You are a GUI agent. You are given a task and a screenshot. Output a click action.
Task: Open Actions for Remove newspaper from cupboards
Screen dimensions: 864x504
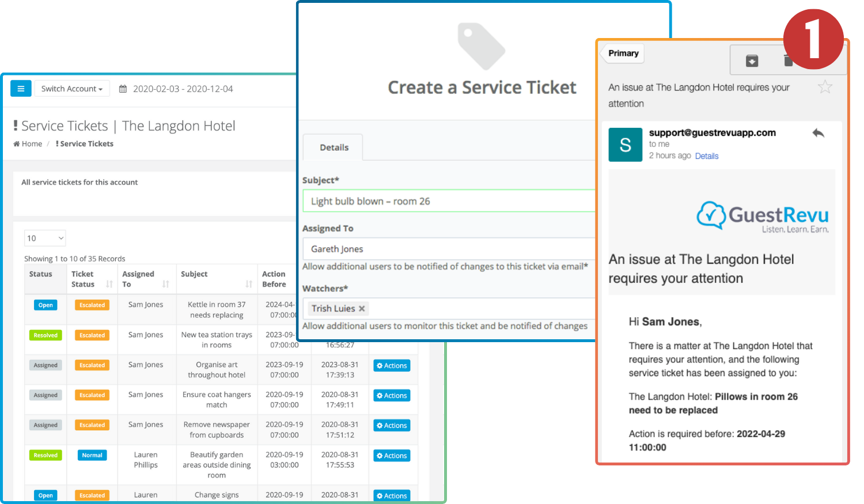392,426
